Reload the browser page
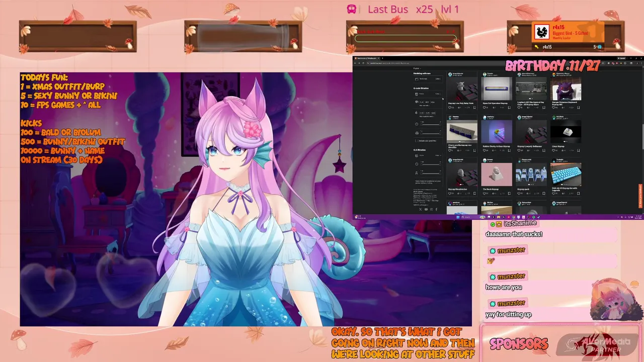 363,63
